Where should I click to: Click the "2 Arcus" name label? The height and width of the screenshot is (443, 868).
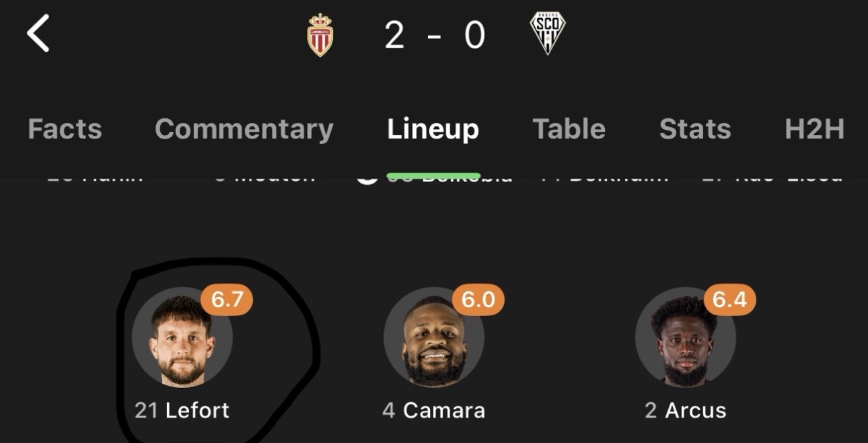(685, 410)
